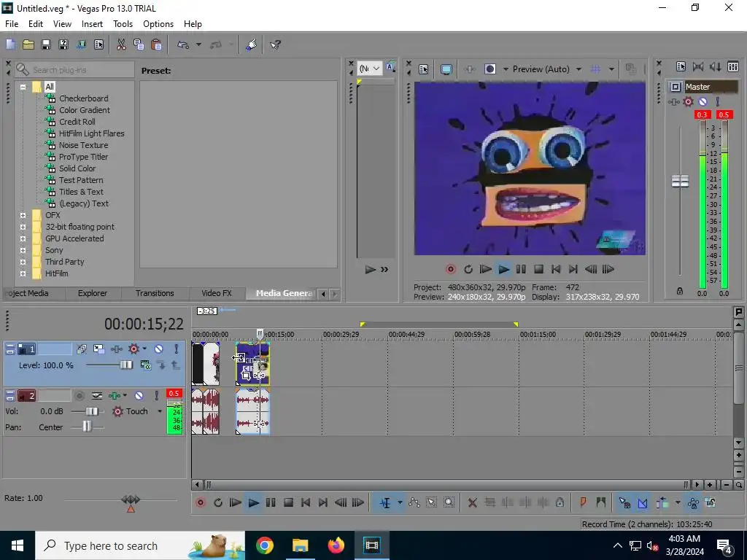This screenshot has width=747, height=560.
Task: Click the preview Pause button
Action: click(521, 270)
